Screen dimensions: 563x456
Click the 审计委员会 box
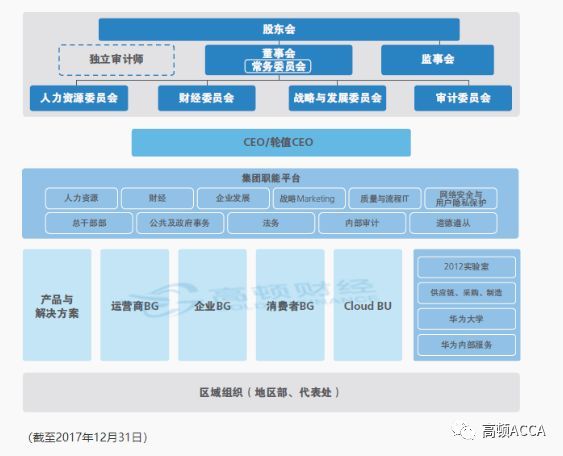(x=463, y=98)
